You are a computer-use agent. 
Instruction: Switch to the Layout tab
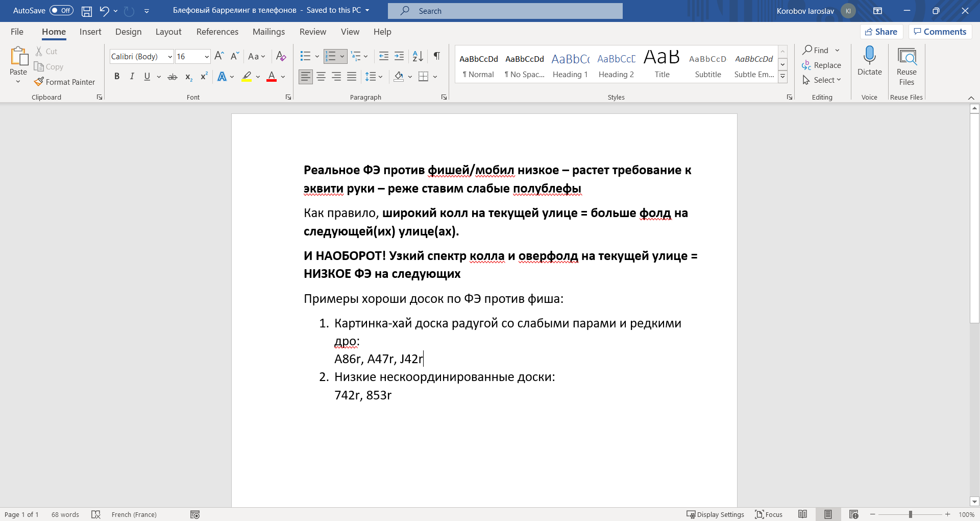[168, 32]
